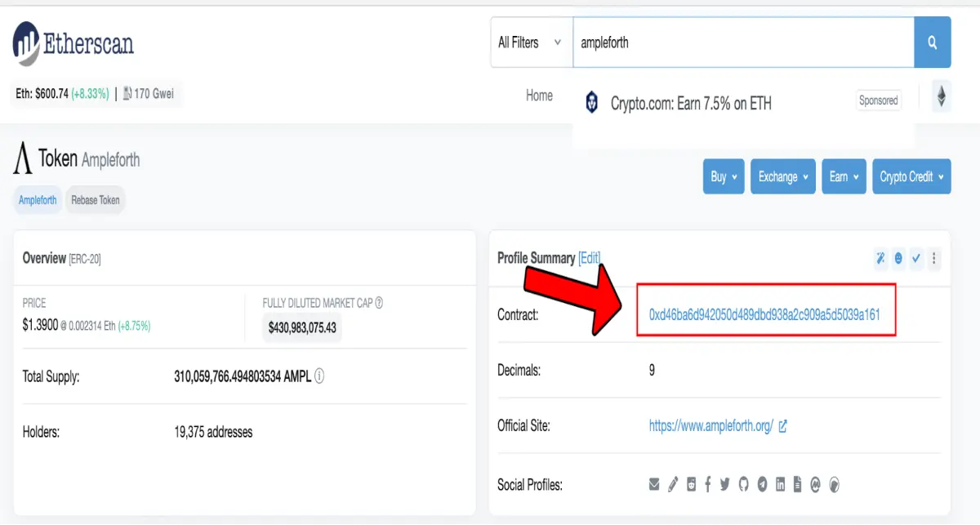Open the Reddit social profile icon

(x=692, y=484)
